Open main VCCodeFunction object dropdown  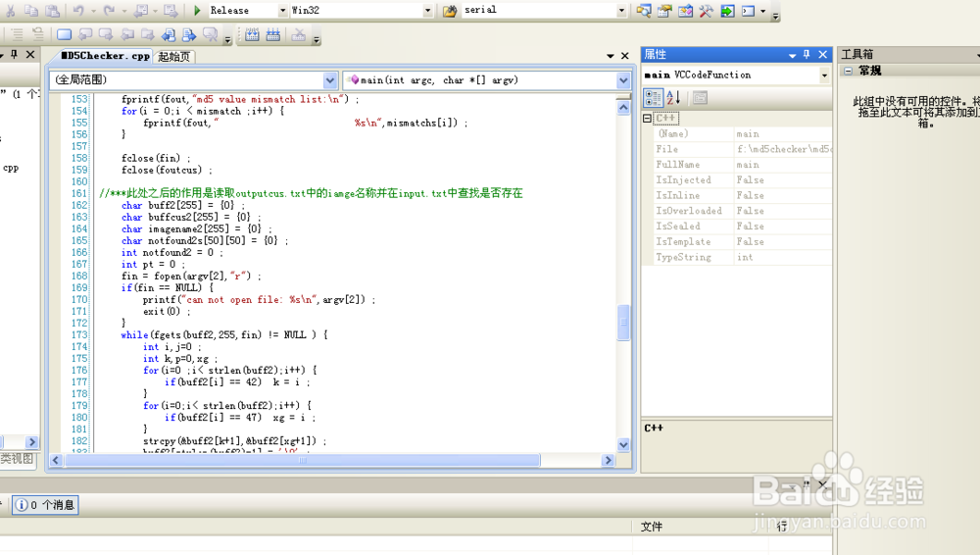[x=824, y=76]
